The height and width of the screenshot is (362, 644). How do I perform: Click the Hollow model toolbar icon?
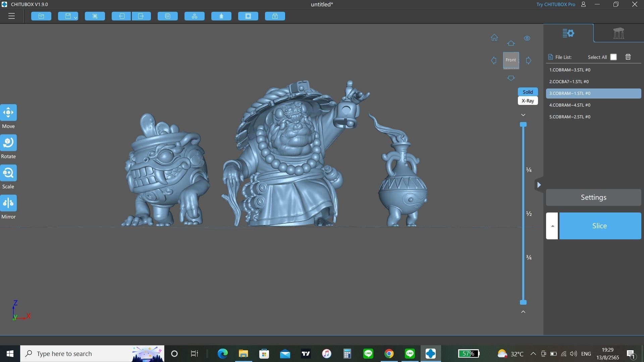[221, 16]
